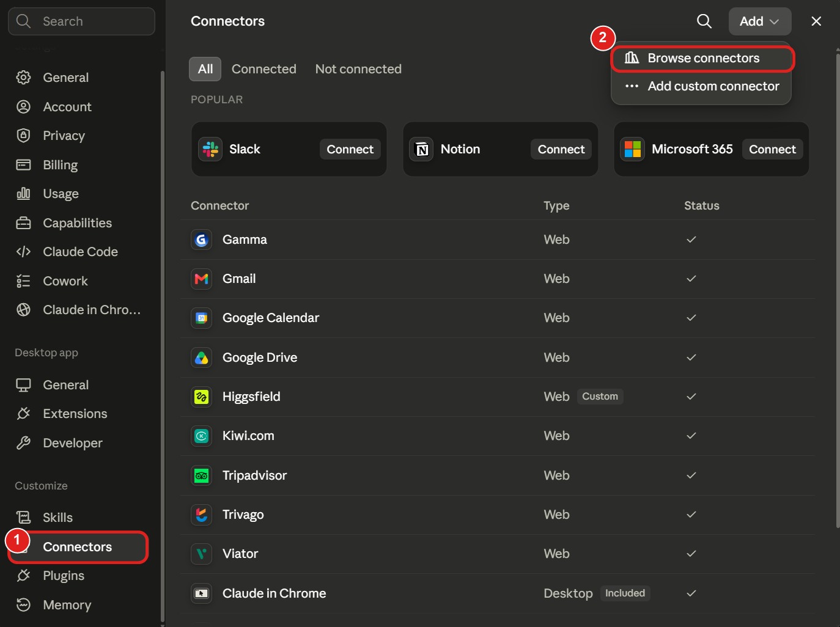Screen dimensions: 840x627
Task: Choose Add custom connector option
Action: [702, 86]
